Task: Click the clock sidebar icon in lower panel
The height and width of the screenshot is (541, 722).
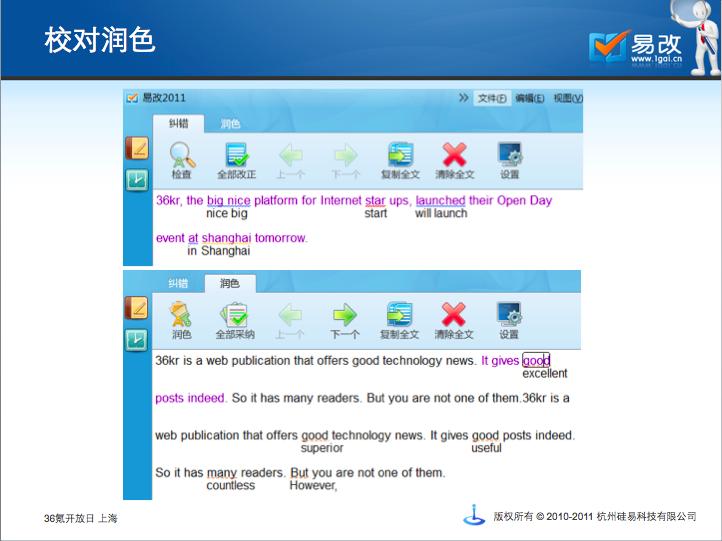Action: coord(137,340)
